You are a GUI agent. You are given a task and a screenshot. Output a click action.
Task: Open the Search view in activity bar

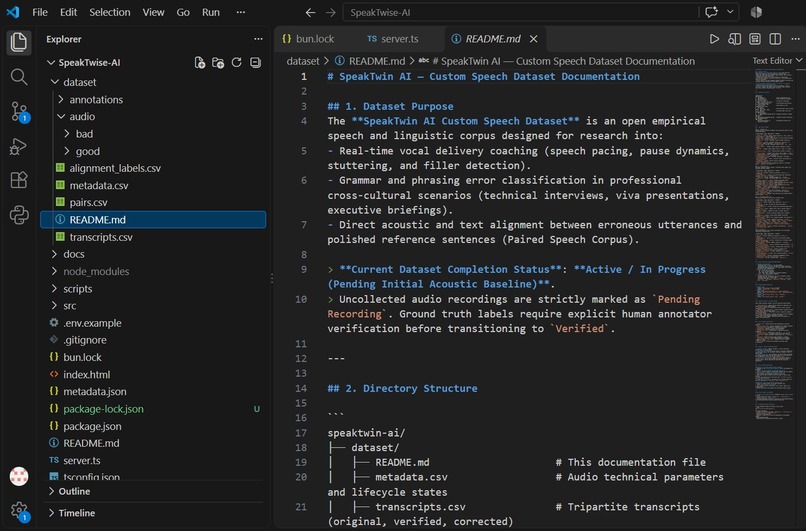pos(19,77)
